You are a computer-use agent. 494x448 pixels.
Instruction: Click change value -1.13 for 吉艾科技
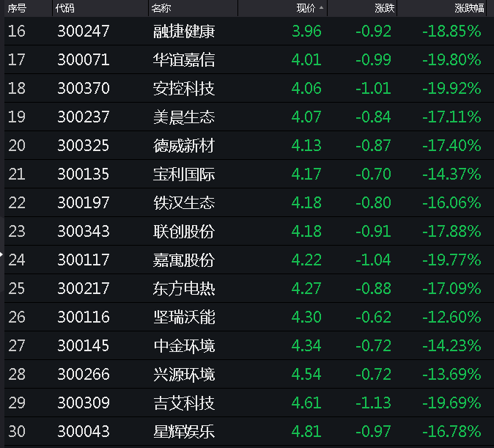374,403
